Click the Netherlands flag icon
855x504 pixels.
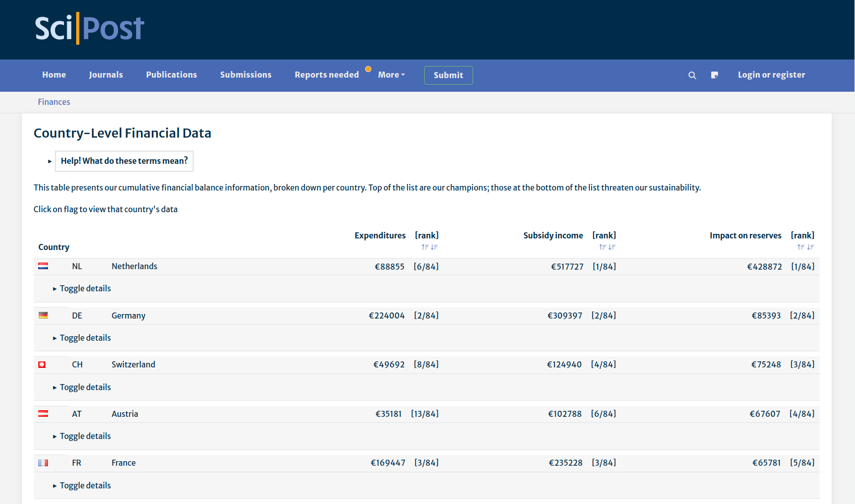[43, 266]
